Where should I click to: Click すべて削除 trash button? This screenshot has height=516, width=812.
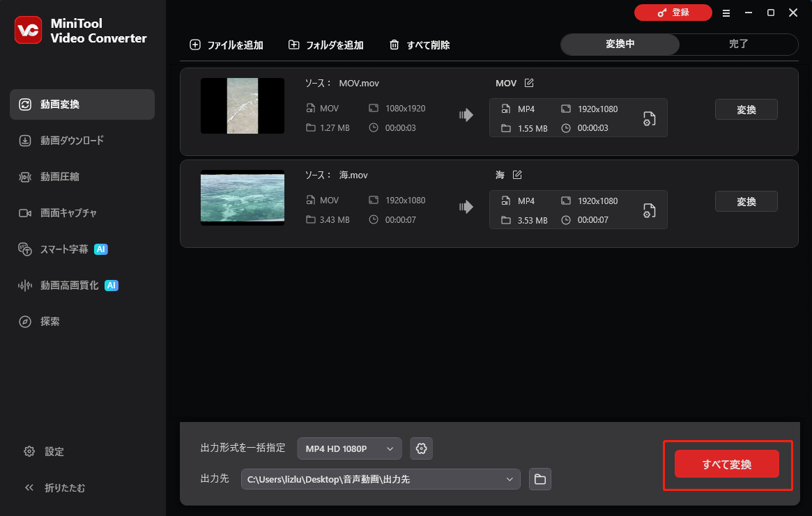(420, 45)
